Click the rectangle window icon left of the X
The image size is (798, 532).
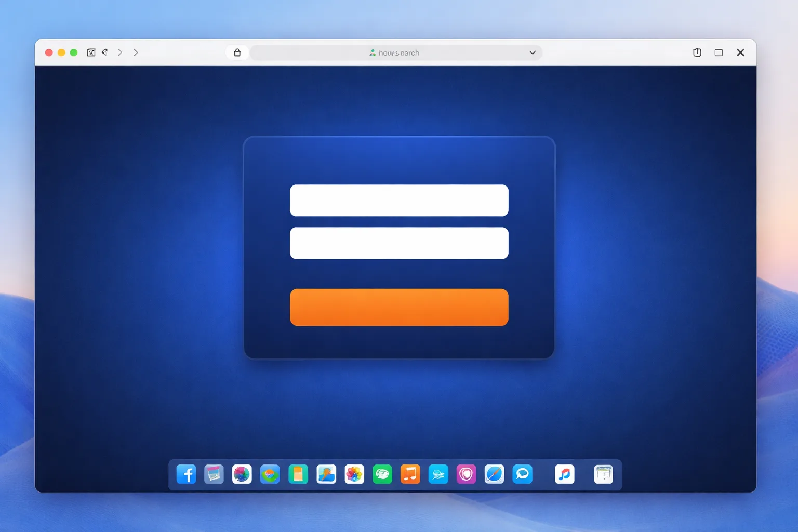[719, 52]
